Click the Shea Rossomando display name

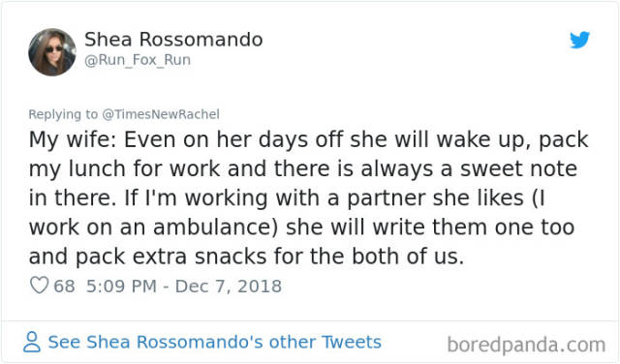tap(173, 40)
